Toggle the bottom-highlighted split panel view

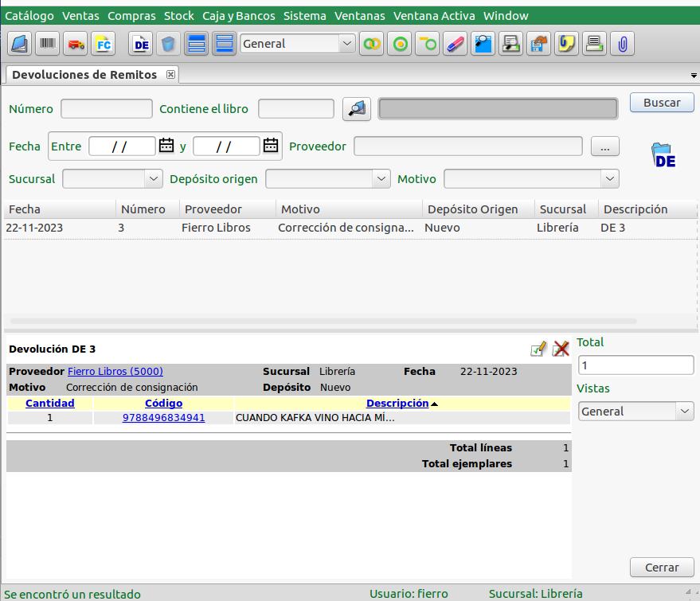[x=224, y=44]
